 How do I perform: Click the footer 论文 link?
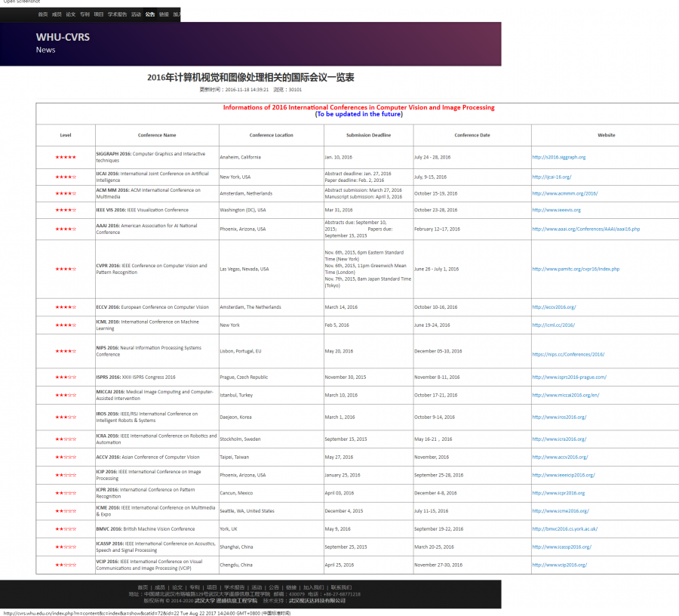[177, 587]
